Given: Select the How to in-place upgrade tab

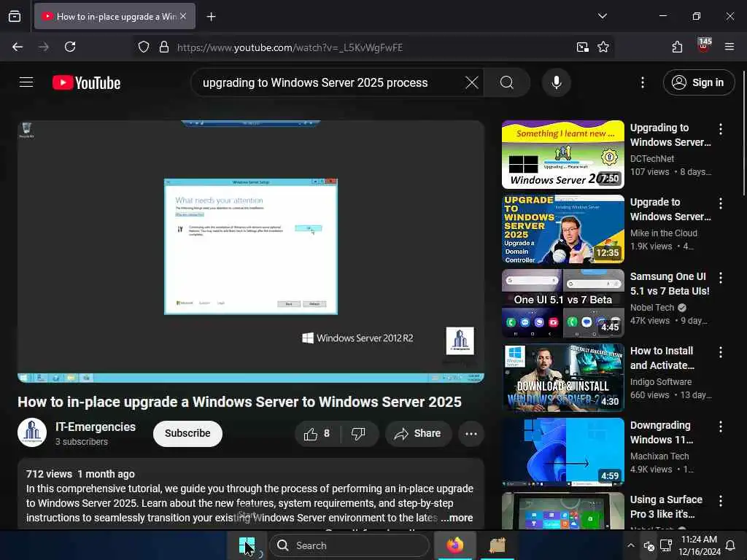Looking at the screenshot, I should pyautogui.click(x=115, y=16).
